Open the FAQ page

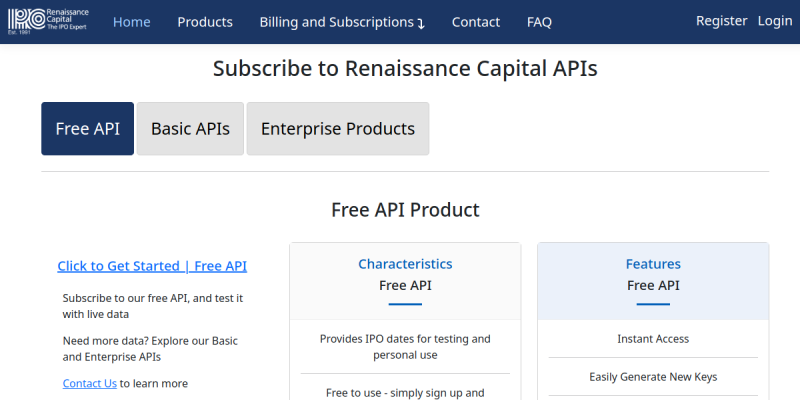(x=539, y=22)
